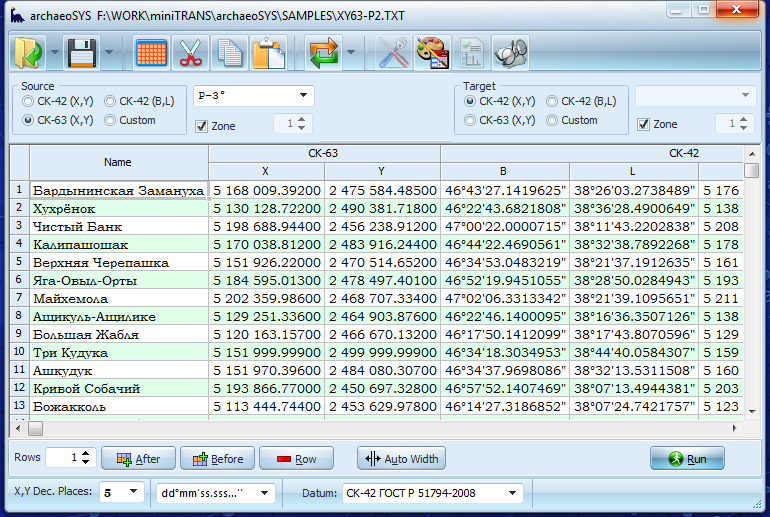Open the P-3° source dropdown
This screenshot has height=517, width=770.
pos(253,96)
